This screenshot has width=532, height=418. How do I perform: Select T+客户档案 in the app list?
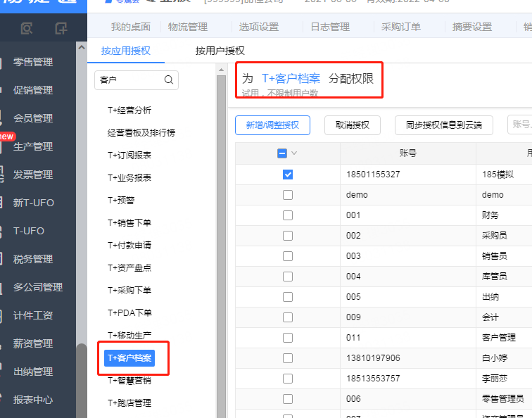(129, 358)
